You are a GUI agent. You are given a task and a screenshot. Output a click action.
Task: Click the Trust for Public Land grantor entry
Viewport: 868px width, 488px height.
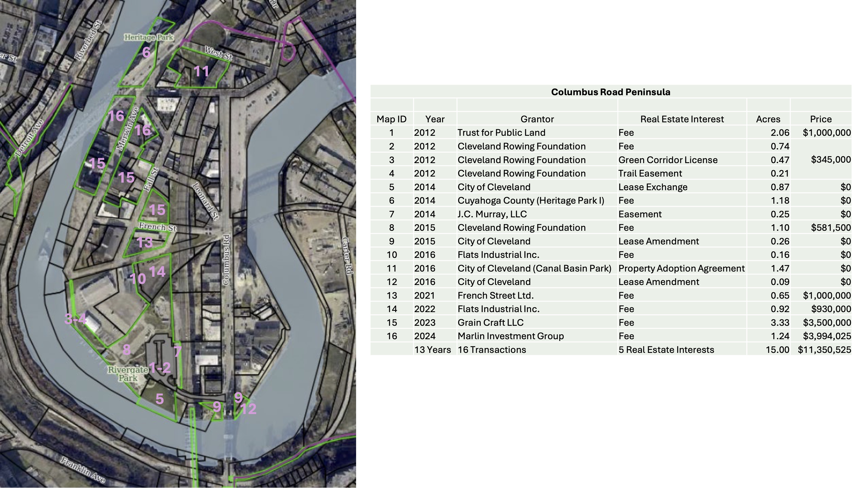point(502,133)
